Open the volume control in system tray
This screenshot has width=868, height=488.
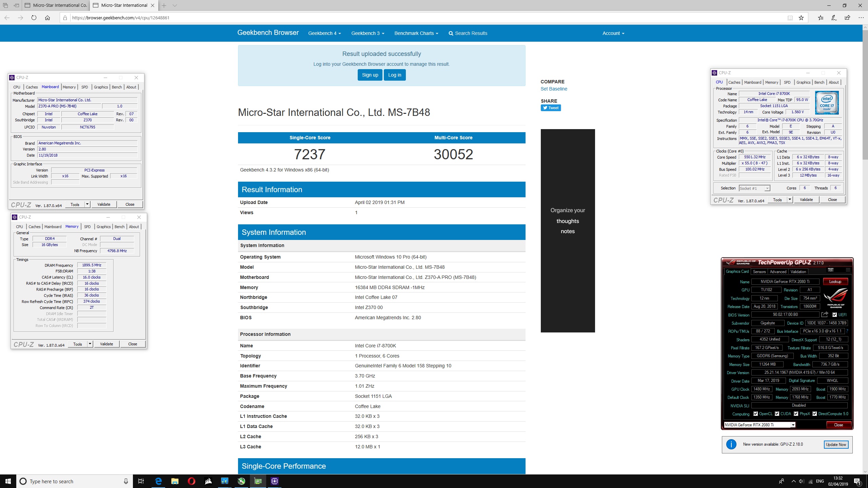801,481
